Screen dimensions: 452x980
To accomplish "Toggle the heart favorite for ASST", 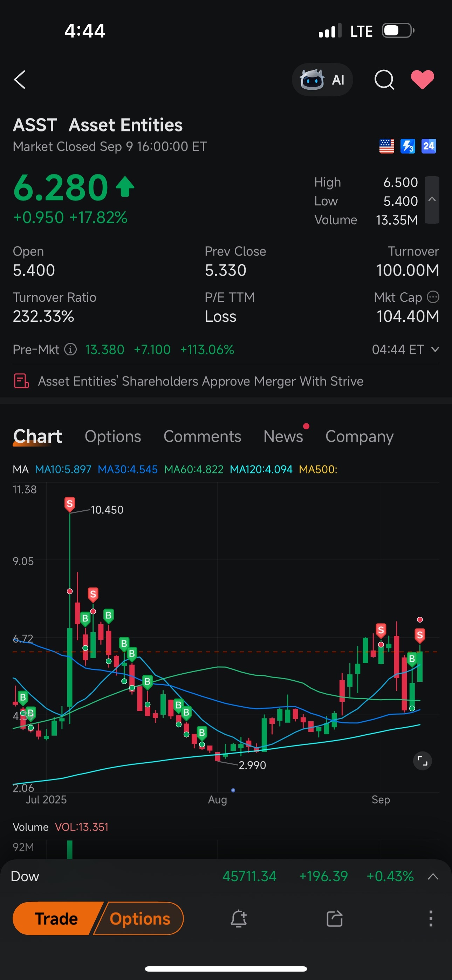I will point(422,80).
